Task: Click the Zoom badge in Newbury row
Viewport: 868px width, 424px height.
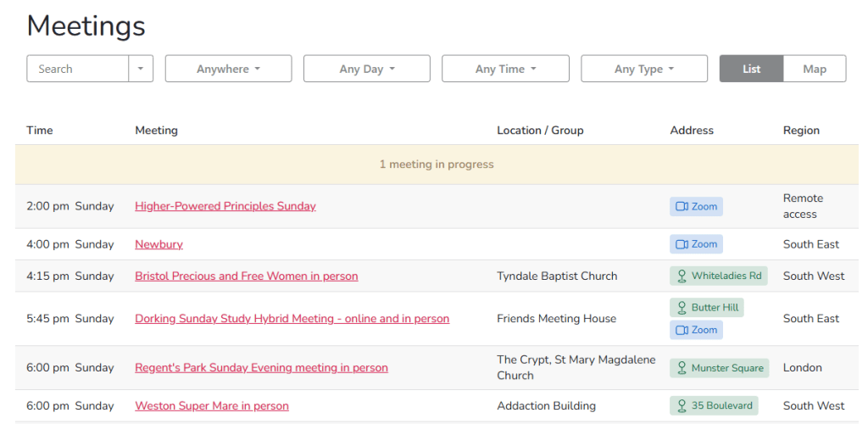Action: click(x=696, y=244)
